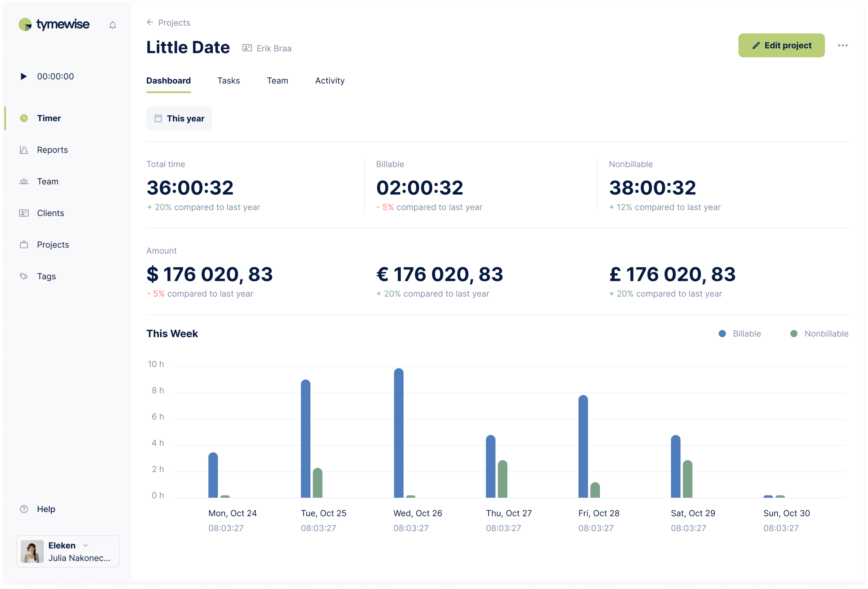Start the timer with play button
Viewport: 868px width, 589px height.
coord(24,76)
